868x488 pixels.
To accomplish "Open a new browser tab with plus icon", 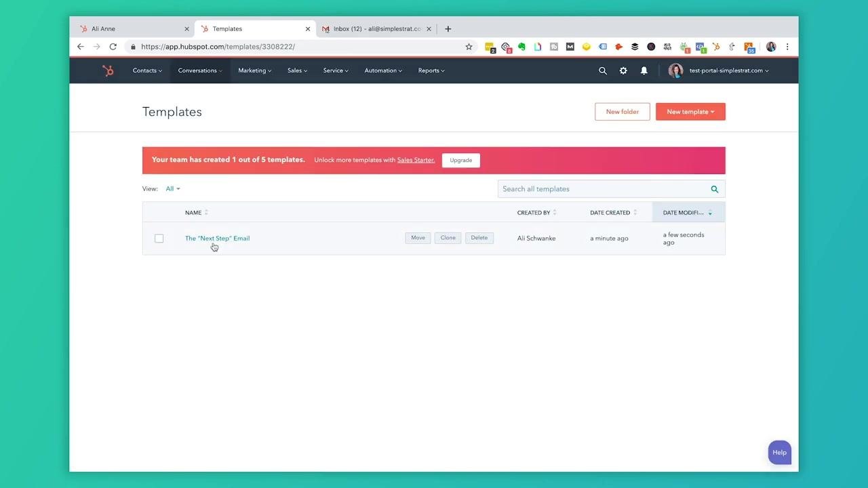I will coord(448,29).
